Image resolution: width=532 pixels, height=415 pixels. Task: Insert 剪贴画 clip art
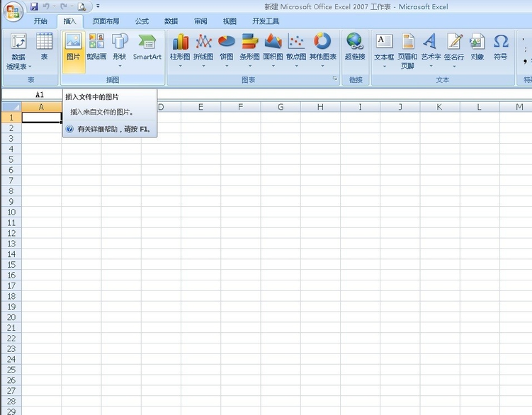click(x=96, y=47)
